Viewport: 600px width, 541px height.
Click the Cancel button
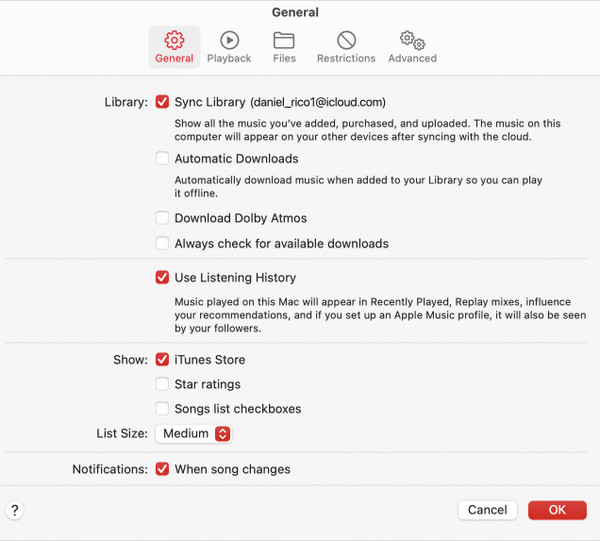coord(488,510)
